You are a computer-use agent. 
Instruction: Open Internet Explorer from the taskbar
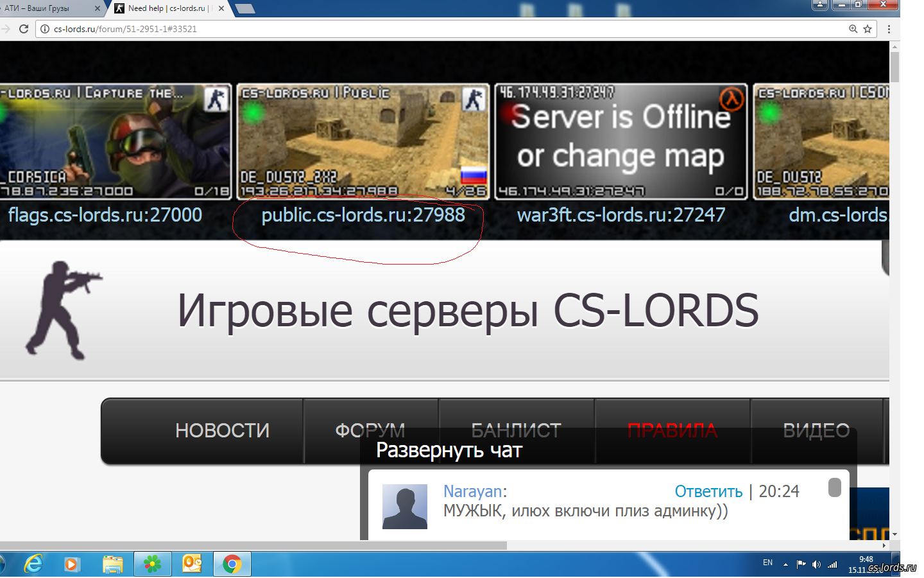(33, 565)
